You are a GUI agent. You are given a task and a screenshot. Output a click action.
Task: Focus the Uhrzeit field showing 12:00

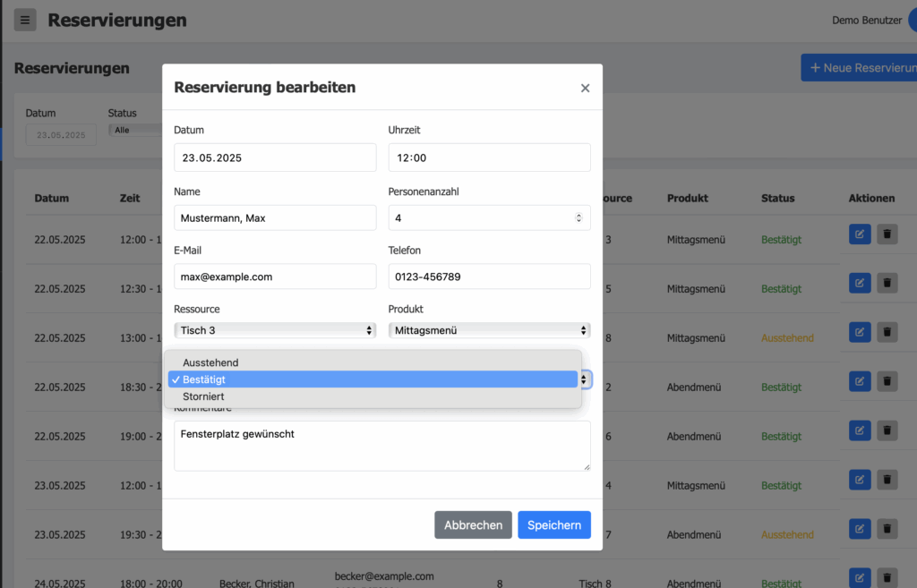click(x=489, y=158)
